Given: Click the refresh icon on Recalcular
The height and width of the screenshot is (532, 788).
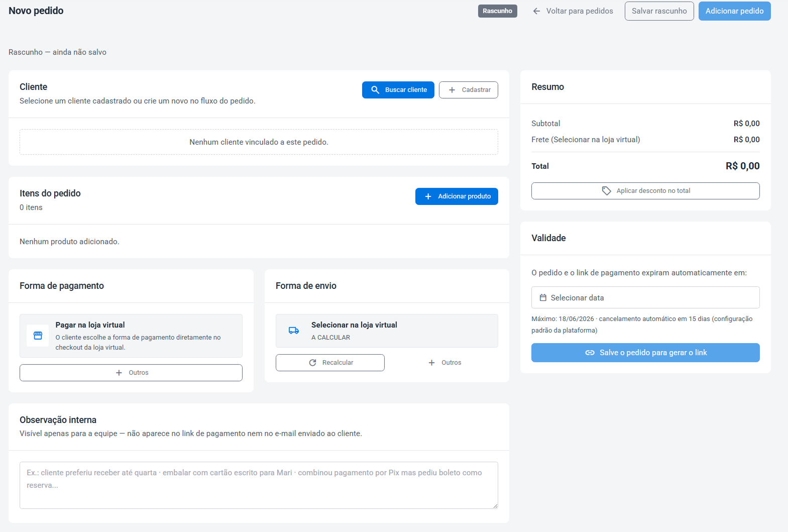Looking at the screenshot, I should 313,363.
